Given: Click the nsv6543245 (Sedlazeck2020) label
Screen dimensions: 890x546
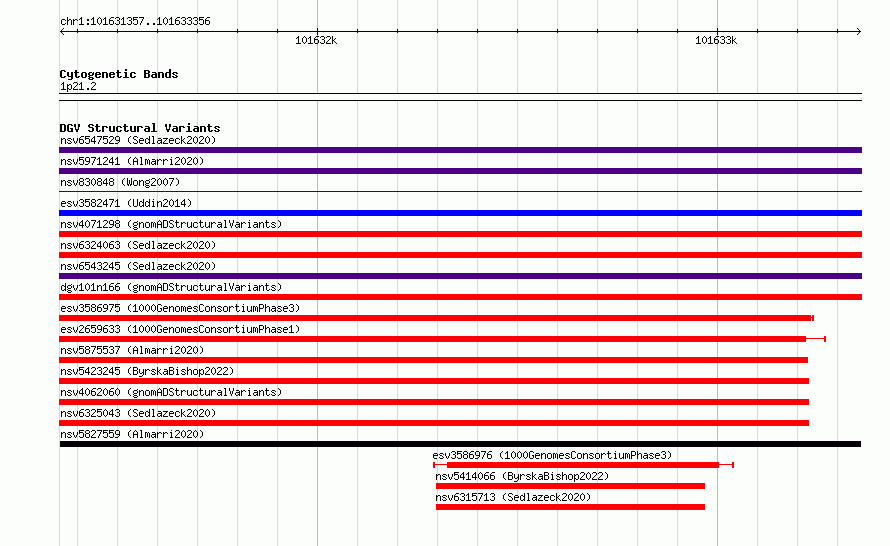Looking at the screenshot, I should click(x=138, y=266).
